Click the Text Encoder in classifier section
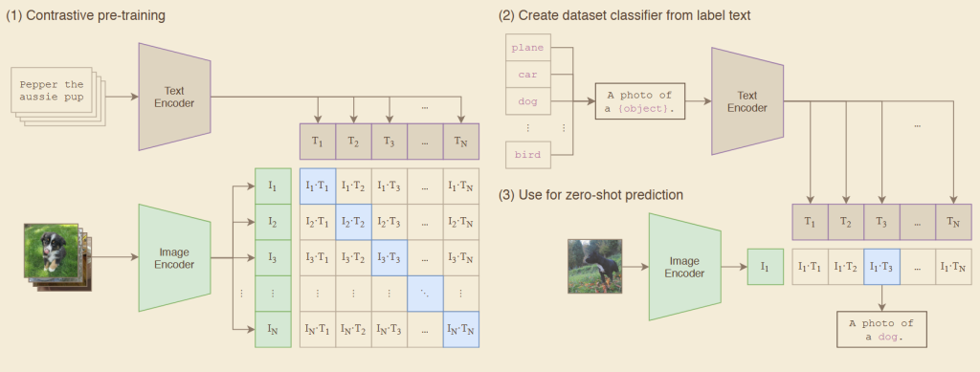This screenshot has height=372, width=980. coord(747,101)
